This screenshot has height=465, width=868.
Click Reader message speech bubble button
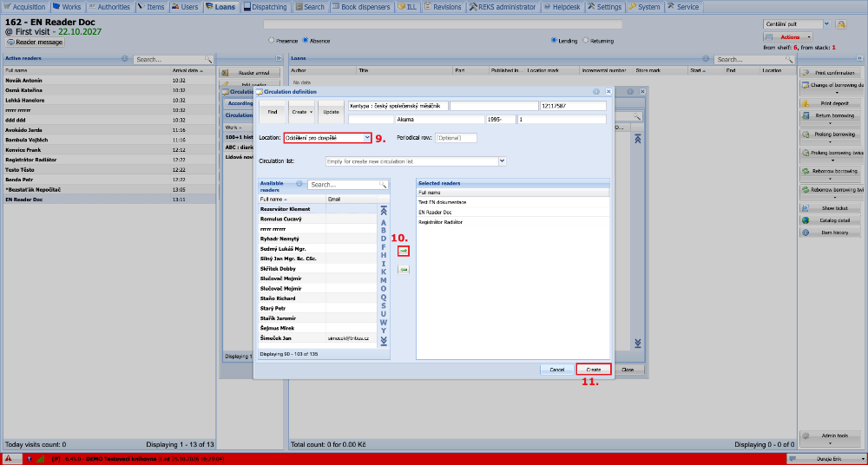point(35,42)
